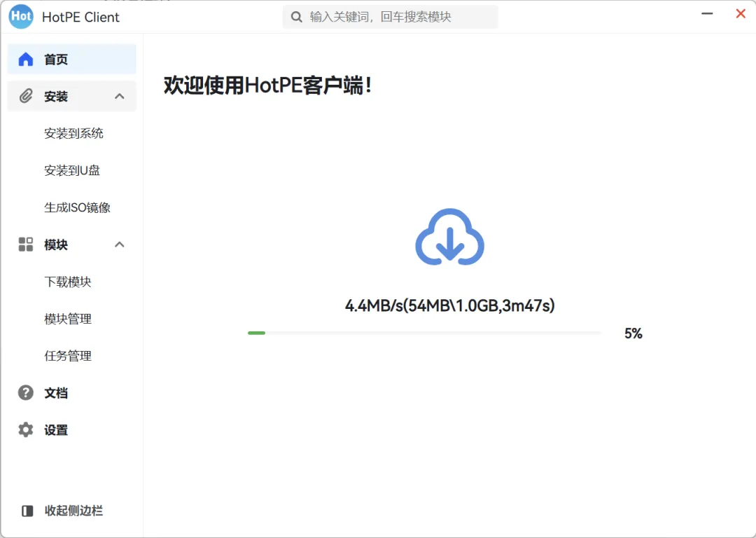Click the cloud download icon
756x538 pixels.
coord(450,237)
